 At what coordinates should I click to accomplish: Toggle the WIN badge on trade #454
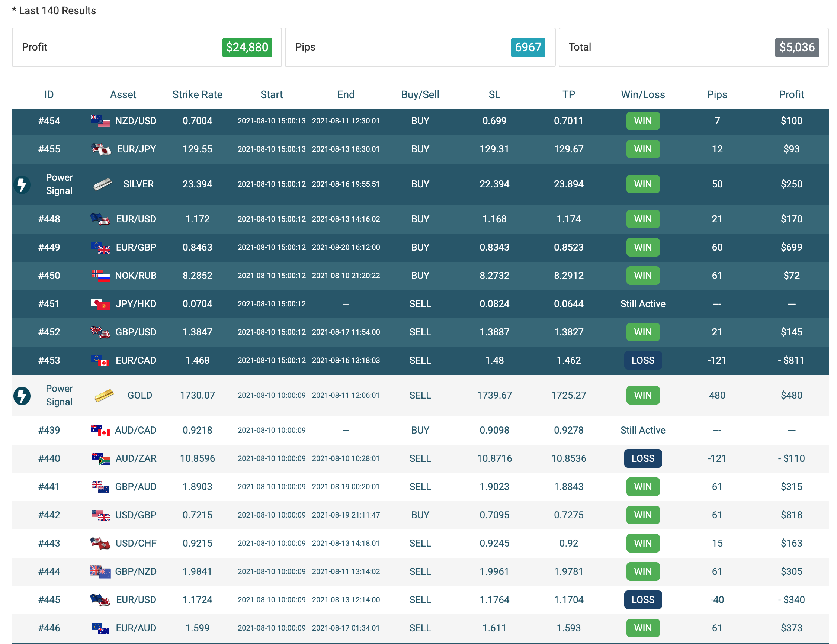643,121
